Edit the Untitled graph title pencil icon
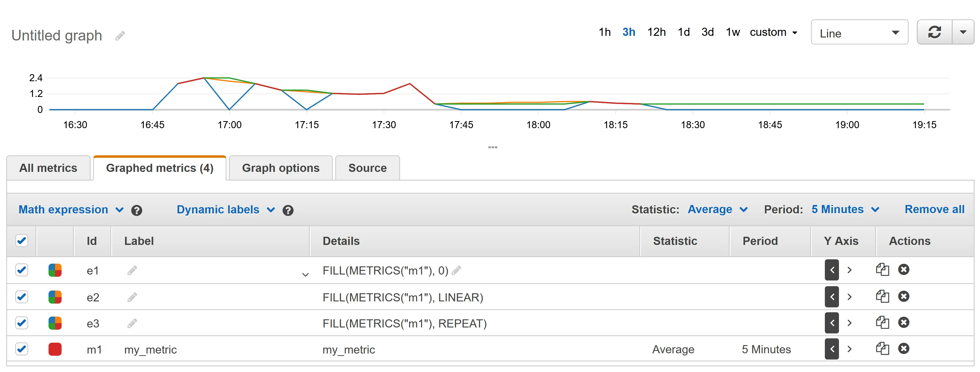 pyautogui.click(x=120, y=36)
